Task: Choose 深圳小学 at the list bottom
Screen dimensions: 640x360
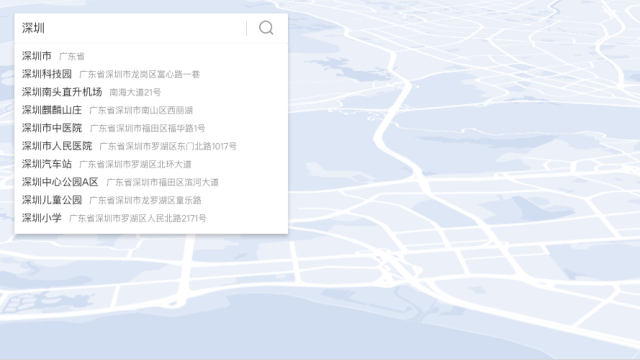Action: pos(151,218)
